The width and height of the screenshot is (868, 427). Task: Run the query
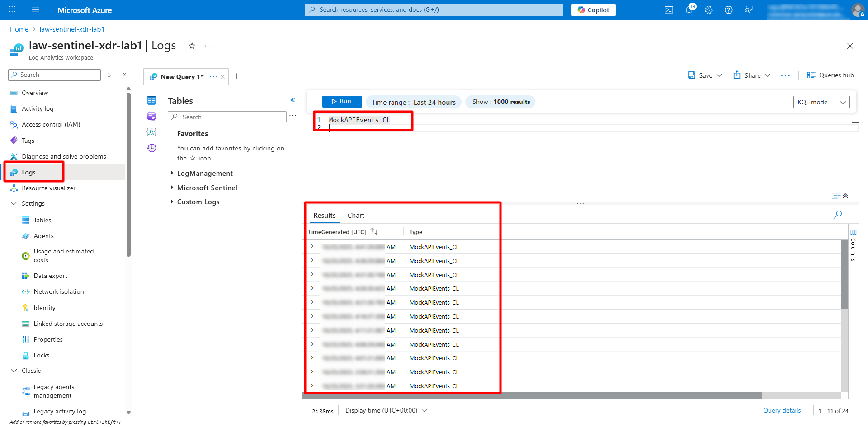[x=342, y=101]
